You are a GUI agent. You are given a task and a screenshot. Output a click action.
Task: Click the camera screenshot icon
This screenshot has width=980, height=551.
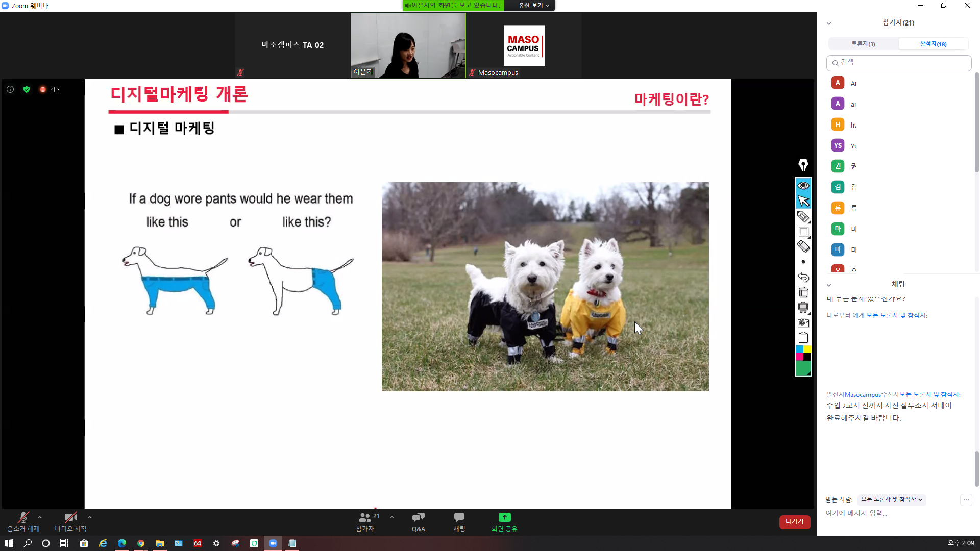803,322
